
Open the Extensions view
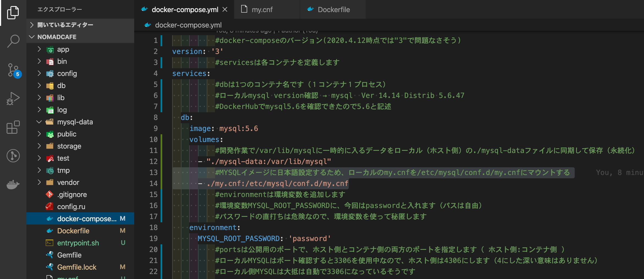(x=13, y=127)
